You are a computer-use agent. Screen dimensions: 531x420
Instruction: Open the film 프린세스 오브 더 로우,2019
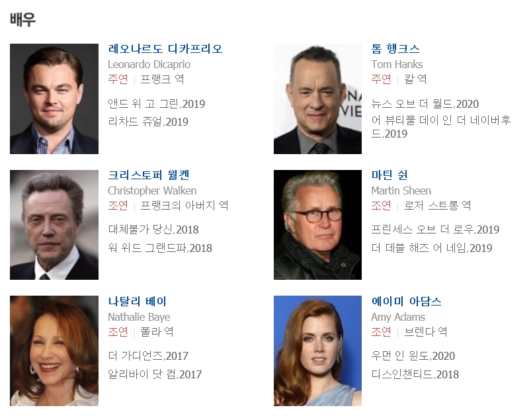point(435,230)
